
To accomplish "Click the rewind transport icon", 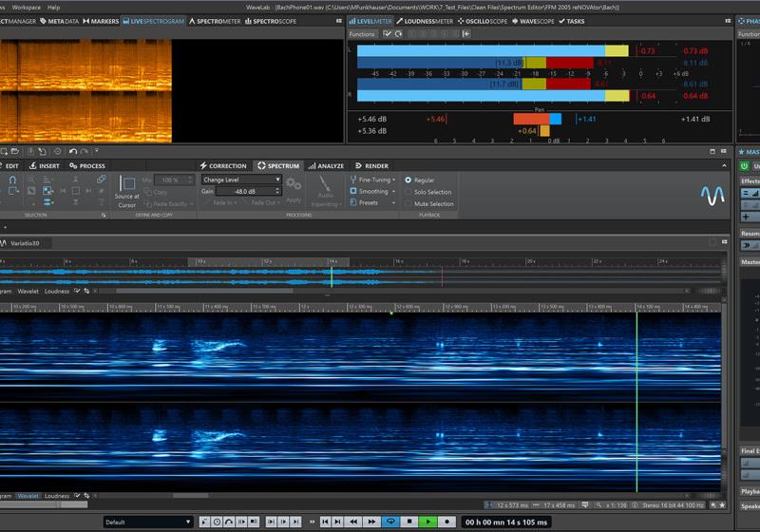I will click(354, 522).
